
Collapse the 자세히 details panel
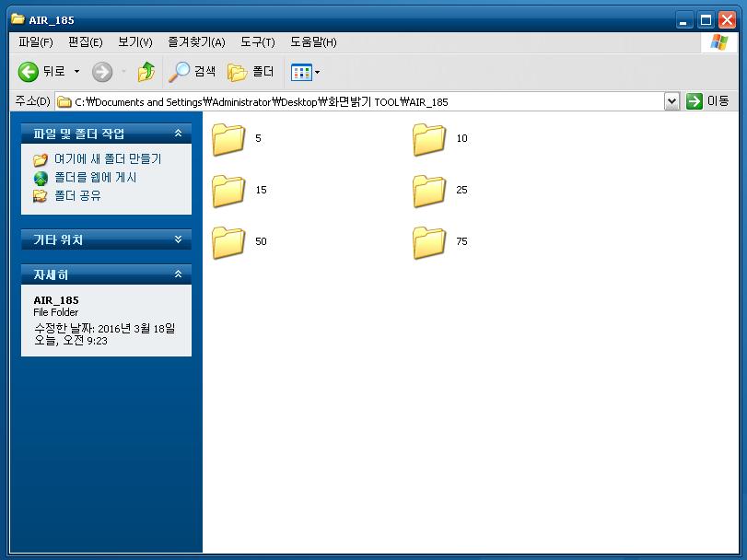point(178,274)
